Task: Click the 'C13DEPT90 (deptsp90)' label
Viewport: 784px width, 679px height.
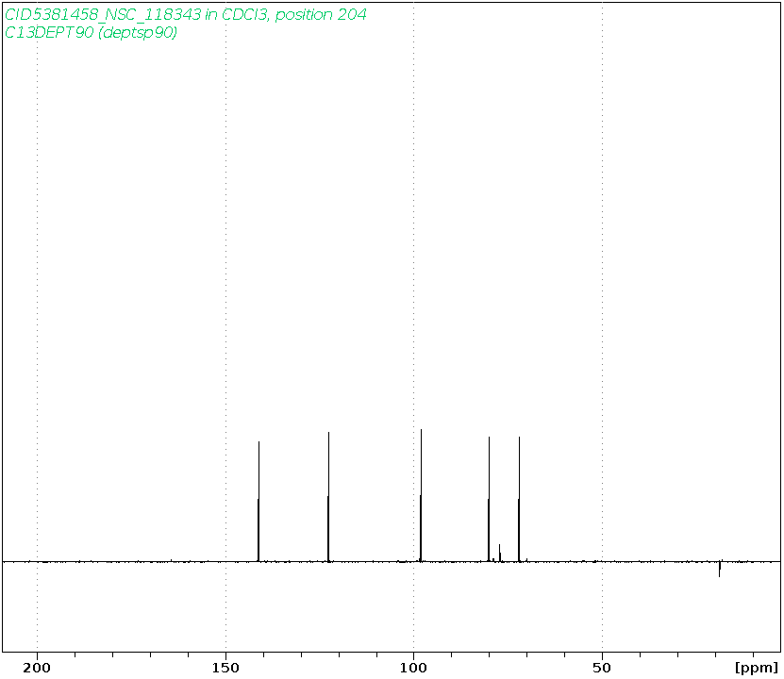Action: [91, 32]
